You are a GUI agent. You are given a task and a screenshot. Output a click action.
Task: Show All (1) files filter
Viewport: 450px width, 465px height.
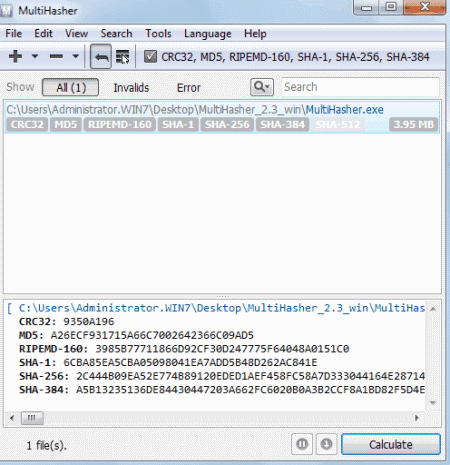70,87
